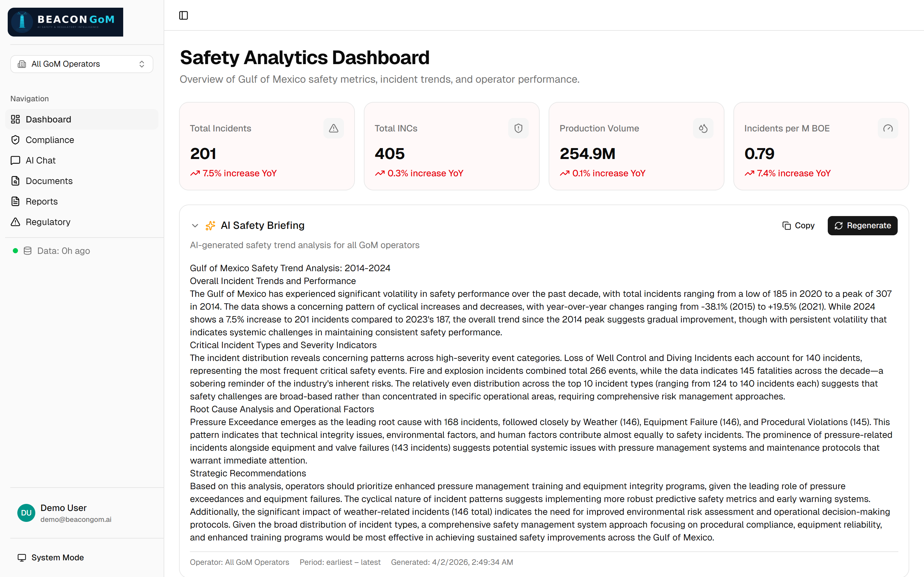Image resolution: width=924 pixels, height=577 pixels.
Task: Click the Compliance shield icon
Action: click(x=15, y=140)
